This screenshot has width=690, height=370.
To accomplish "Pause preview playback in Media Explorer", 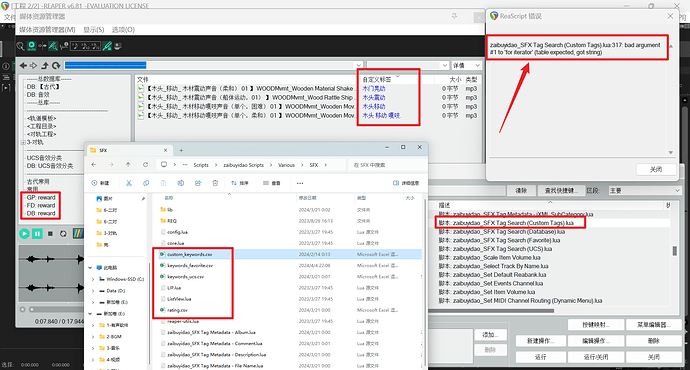I will 37,234.
